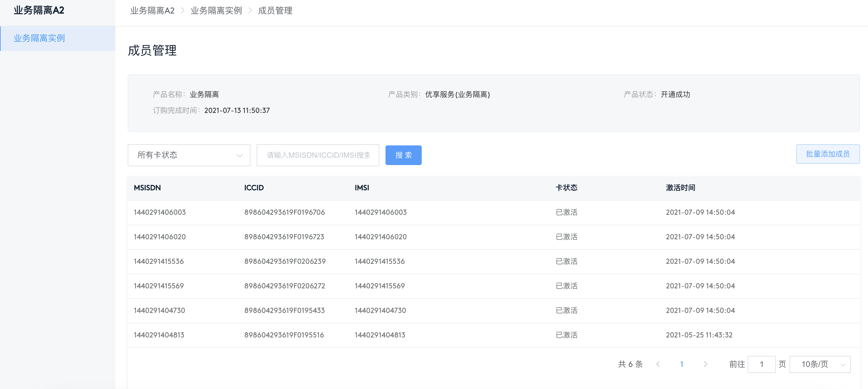The image size is (868, 389).
Task: Click the 激活时间 column header
Action: (x=681, y=188)
